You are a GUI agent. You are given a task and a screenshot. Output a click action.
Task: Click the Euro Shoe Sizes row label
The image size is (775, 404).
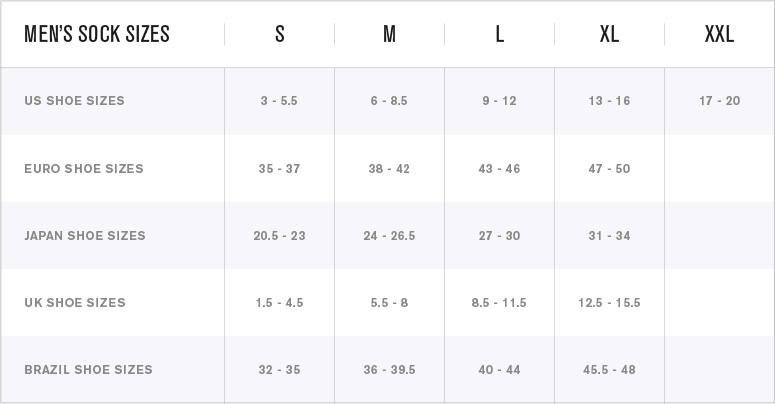[84, 168]
